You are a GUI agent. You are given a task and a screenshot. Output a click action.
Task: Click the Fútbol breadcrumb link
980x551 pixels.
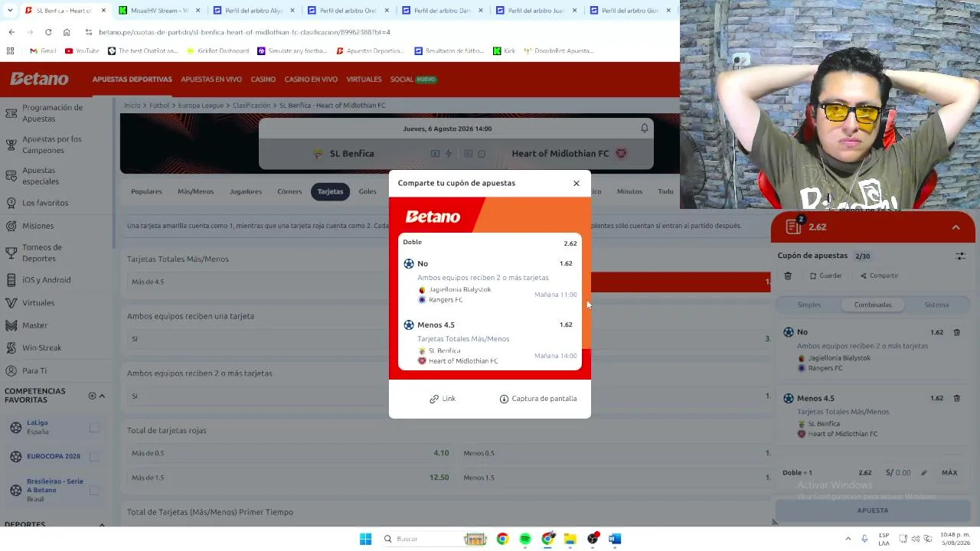(x=159, y=105)
